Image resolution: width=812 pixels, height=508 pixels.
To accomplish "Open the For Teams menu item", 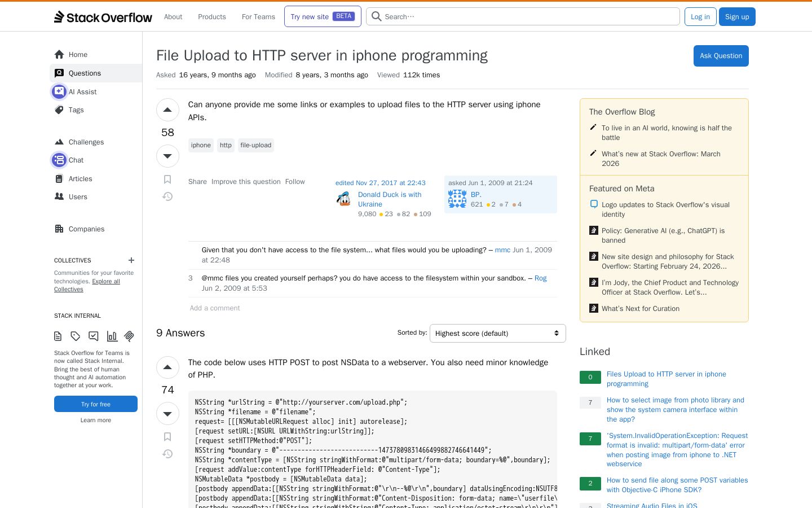I will (258, 17).
